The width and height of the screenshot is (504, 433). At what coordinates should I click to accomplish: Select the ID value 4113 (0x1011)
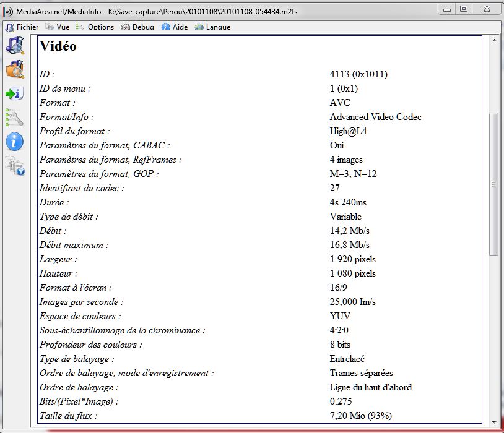point(358,74)
